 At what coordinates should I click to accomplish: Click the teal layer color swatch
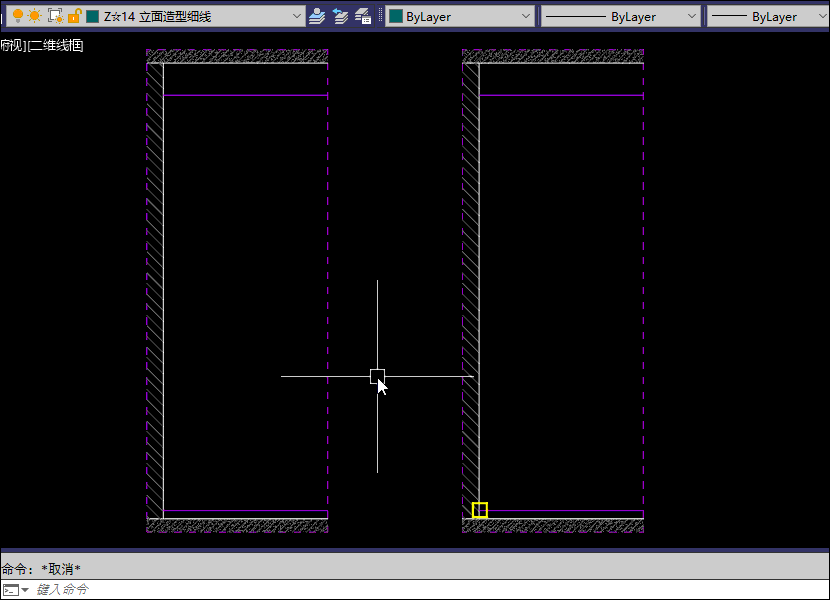coord(93,16)
